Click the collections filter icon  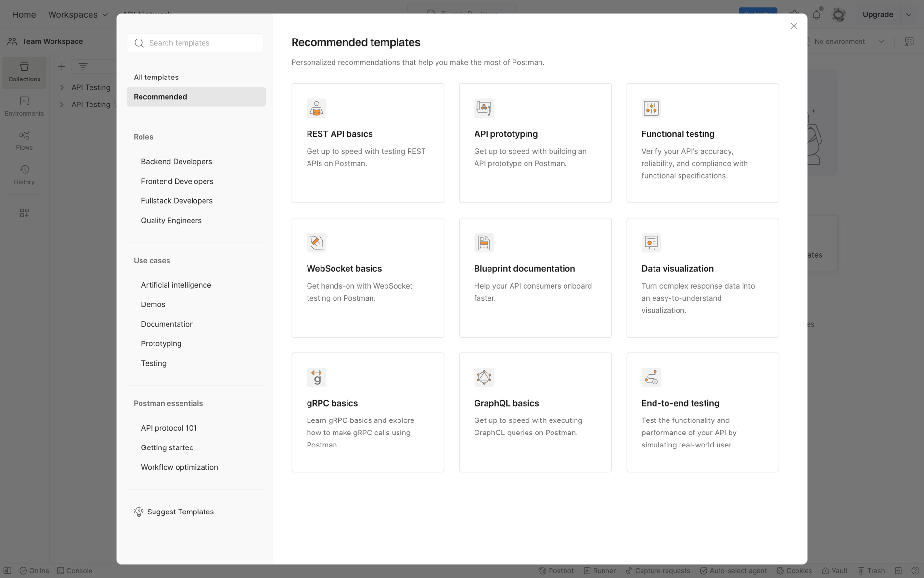pos(83,66)
